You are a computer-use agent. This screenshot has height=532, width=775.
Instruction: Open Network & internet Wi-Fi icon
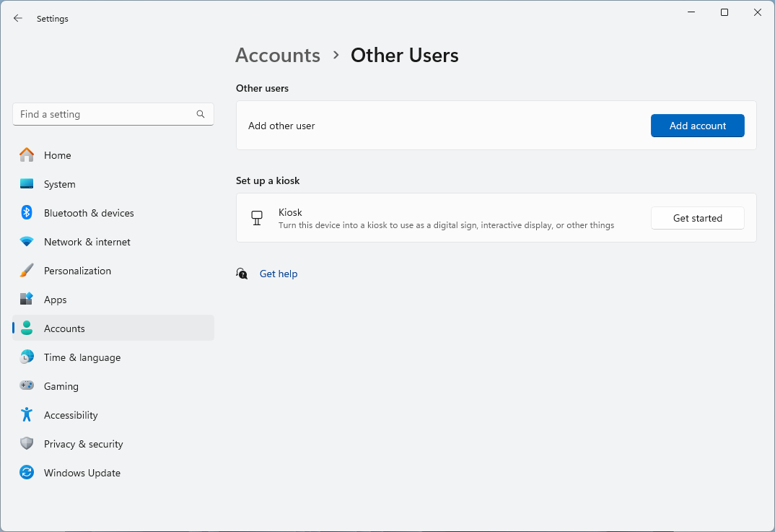pos(27,242)
